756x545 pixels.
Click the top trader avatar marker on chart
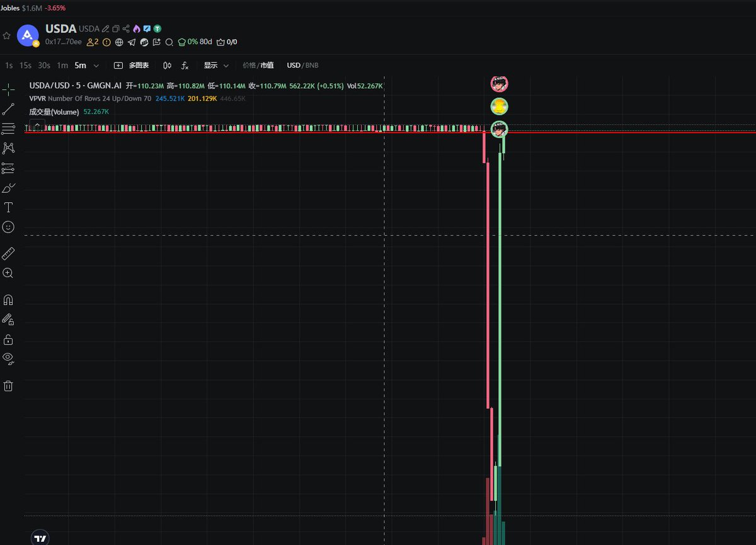pyautogui.click(x=500, y=83)
